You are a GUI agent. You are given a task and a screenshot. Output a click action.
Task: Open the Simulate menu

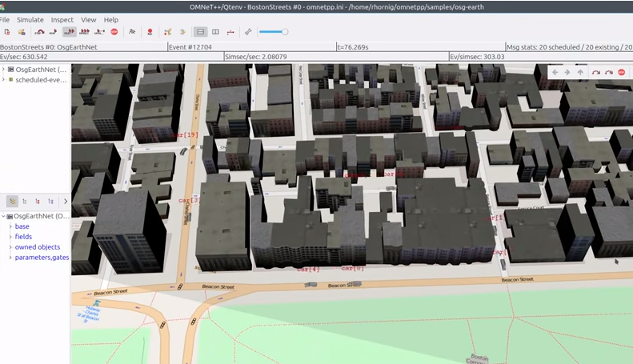pyautogui.click(x=30, y=20)
